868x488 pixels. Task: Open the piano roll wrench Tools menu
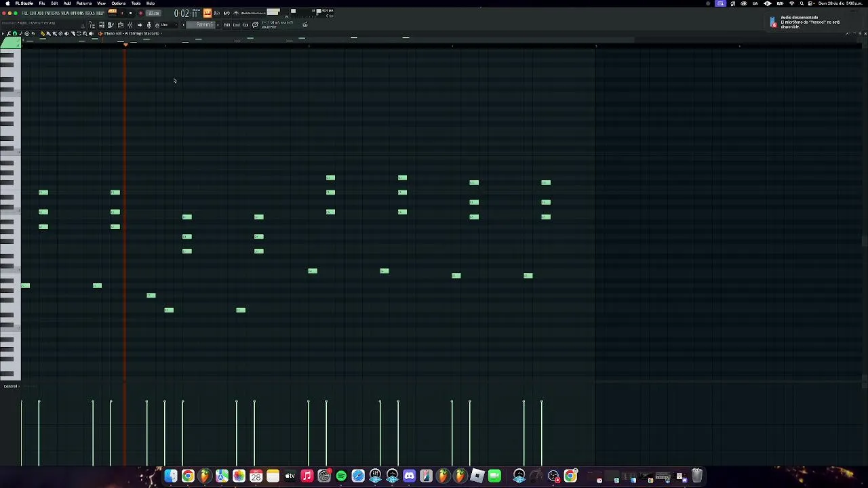[x=8, y=33]
